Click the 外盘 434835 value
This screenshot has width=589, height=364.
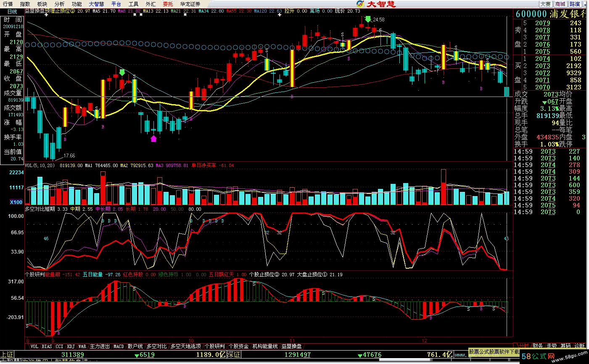[547, 137]
